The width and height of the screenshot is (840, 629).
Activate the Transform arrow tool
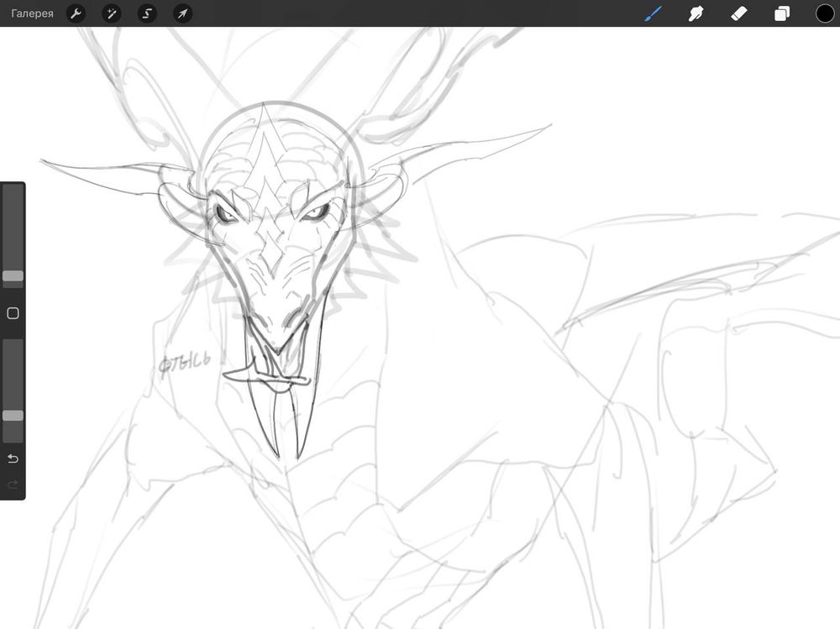pos(182,13)
